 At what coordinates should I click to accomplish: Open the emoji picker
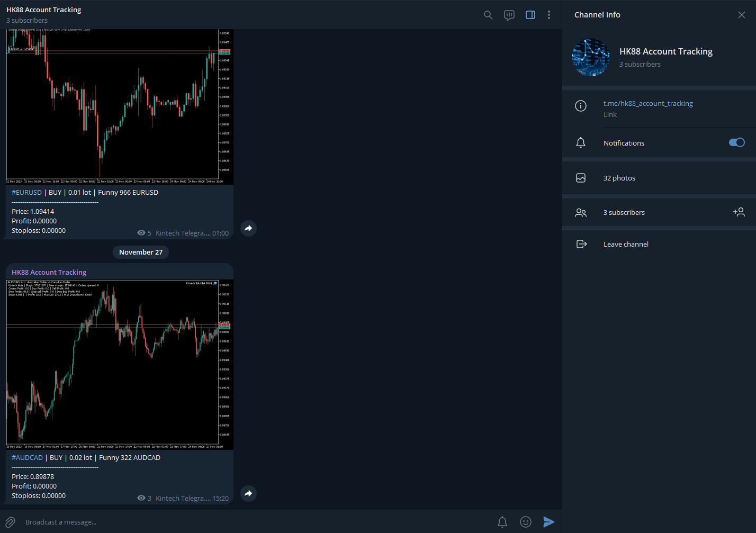(526, 522)
